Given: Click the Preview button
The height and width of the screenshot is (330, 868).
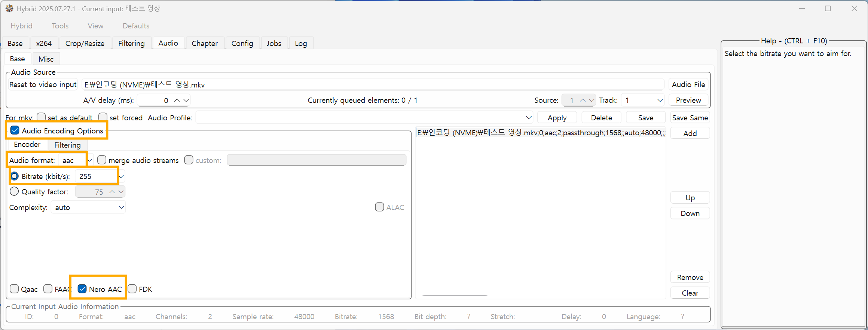Looking at the screenshot, I should [688, 100].
